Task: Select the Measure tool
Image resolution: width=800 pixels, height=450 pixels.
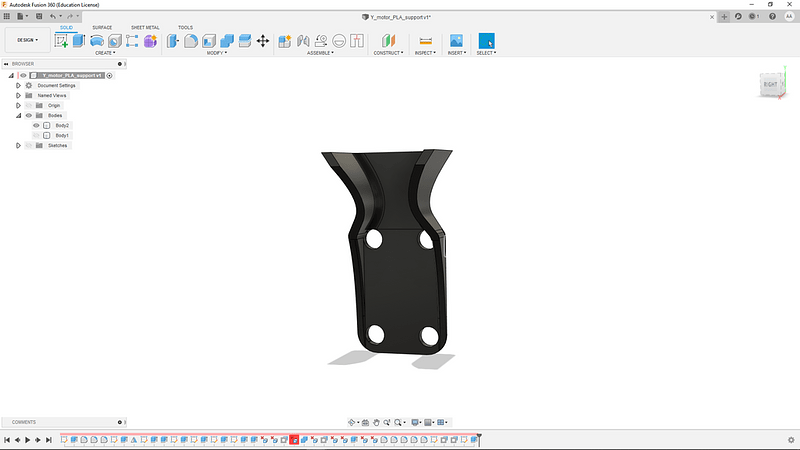Action: click(426, 41)
